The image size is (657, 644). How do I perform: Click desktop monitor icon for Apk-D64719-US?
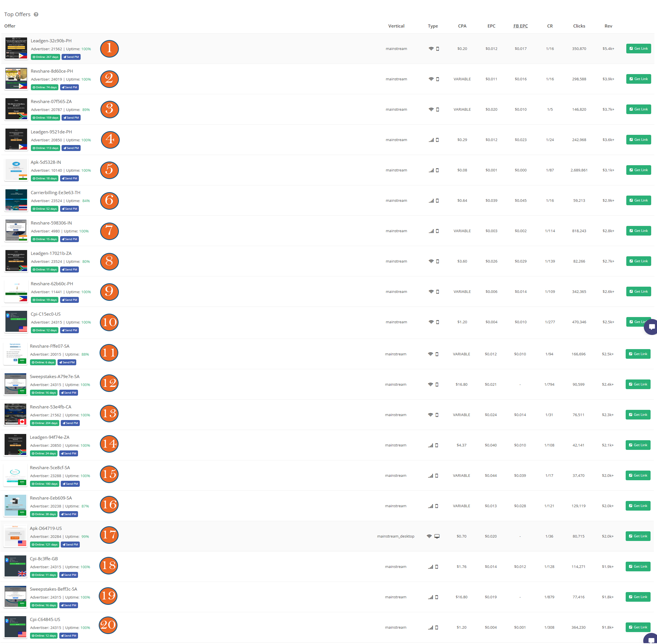pos(437,536)
